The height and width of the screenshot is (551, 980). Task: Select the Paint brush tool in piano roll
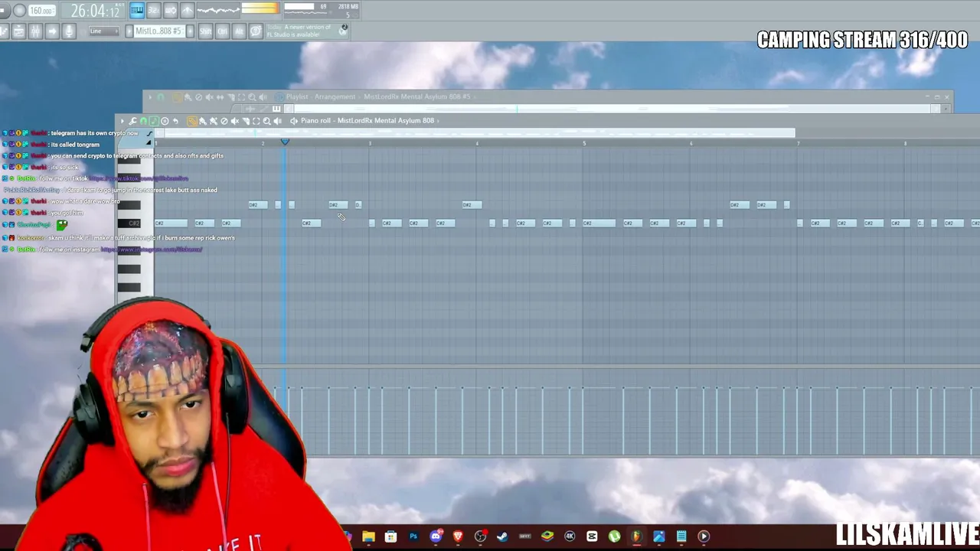coord(203,121)
